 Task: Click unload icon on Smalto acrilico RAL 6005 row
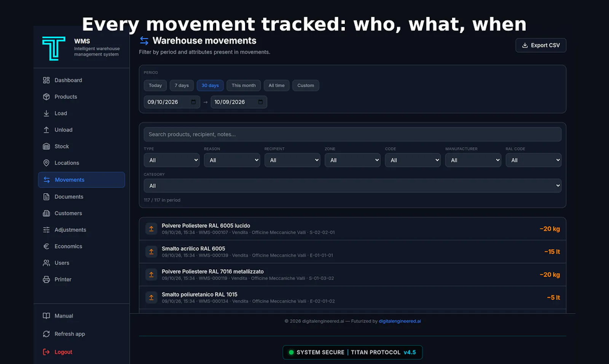click(151, 252)
